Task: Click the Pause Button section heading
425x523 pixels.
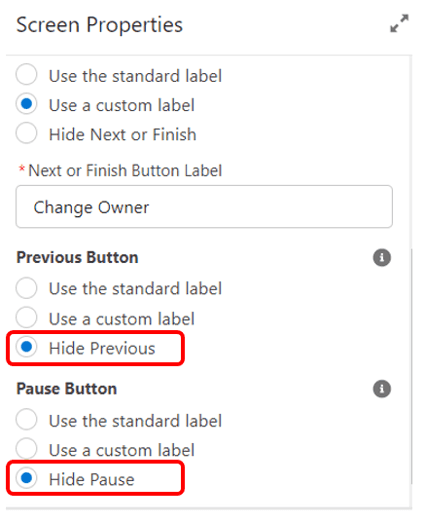Action: [67, 389]
